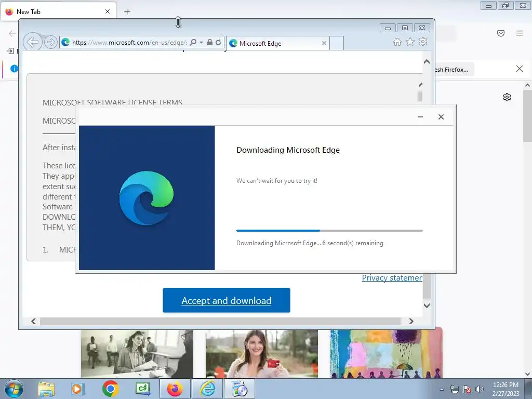The width and height of the screenshot is (532, 399).
Task: Open the Firefox hamburger application menu
Action: coord(519,33)
